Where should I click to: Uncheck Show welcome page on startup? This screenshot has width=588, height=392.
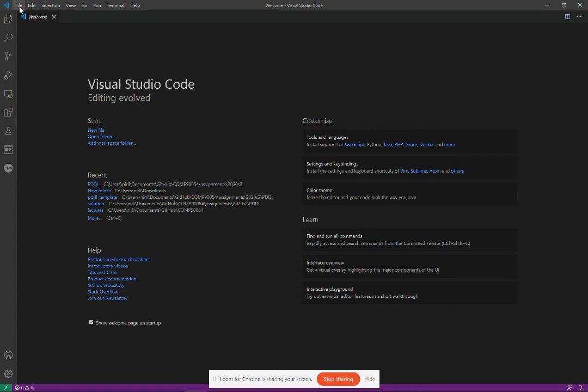(x=91, y=322)
